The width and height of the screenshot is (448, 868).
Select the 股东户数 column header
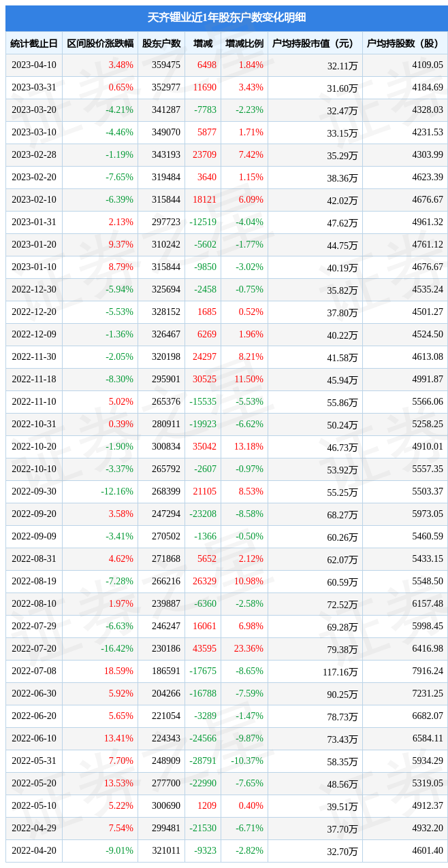point(161,43)
